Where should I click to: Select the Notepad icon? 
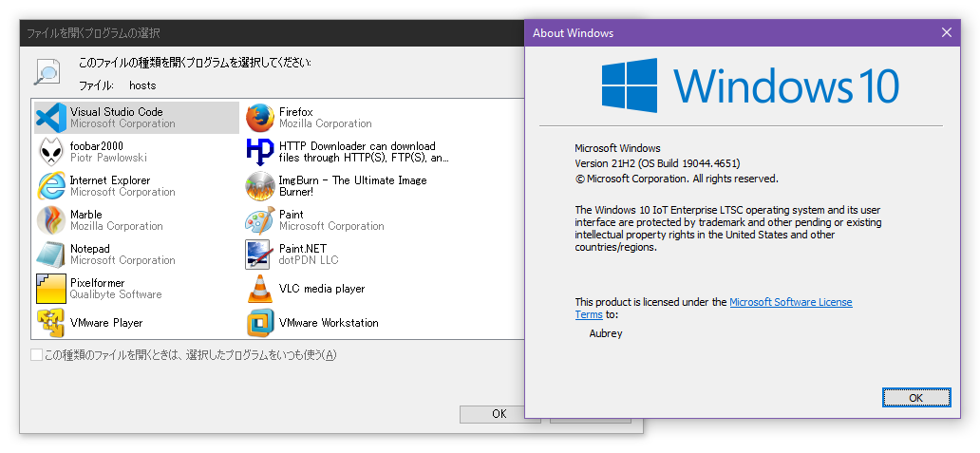[x=51, y=255]
